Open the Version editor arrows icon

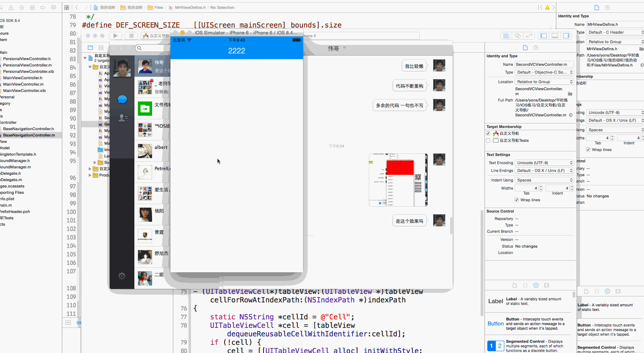click(529, 36)
